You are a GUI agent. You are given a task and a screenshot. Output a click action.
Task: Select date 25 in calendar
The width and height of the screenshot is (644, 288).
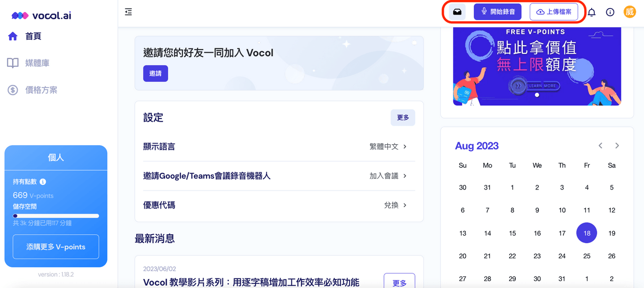coord(587,256)
